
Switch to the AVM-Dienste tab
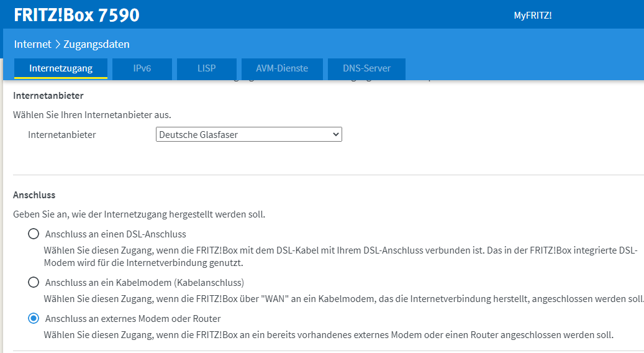(x=282, y=68)
